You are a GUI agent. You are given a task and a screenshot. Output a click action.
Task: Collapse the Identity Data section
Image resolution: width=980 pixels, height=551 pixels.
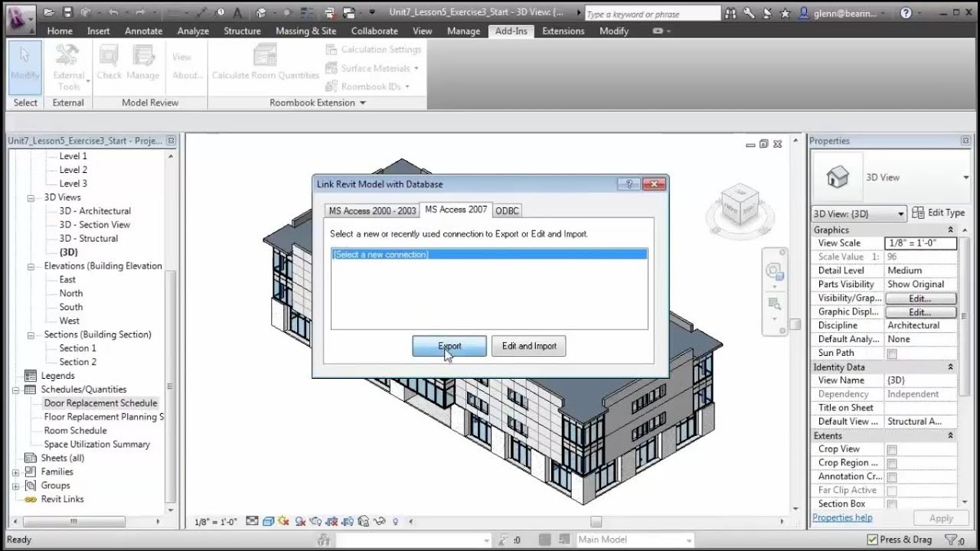(x=951, y=367)
